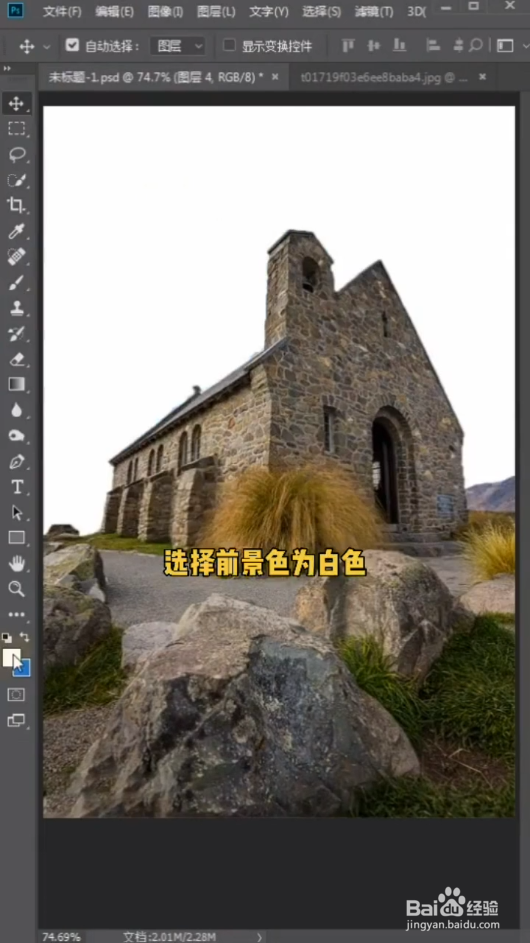Open the 图层(L) menu
The width and height of the screenshot is (530, 943).
[x=216, y=11]
